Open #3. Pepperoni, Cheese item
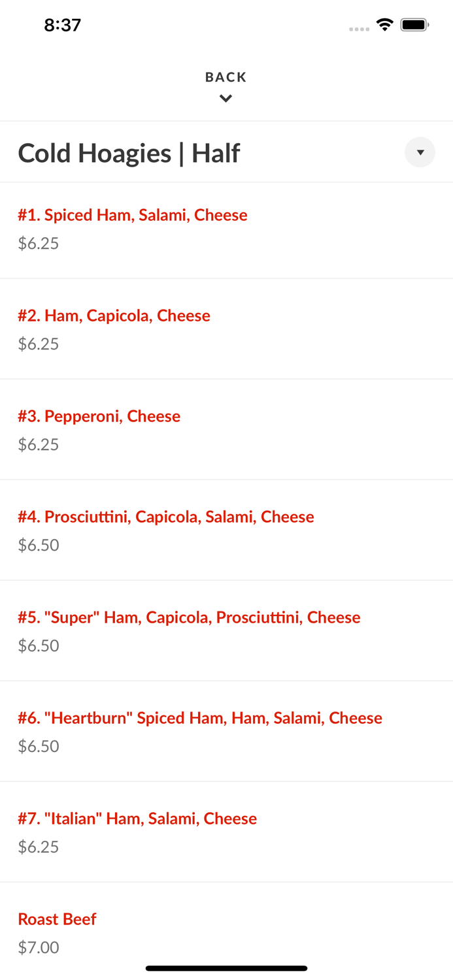Viewport: 453px width, 980px height. click(99, 416)
